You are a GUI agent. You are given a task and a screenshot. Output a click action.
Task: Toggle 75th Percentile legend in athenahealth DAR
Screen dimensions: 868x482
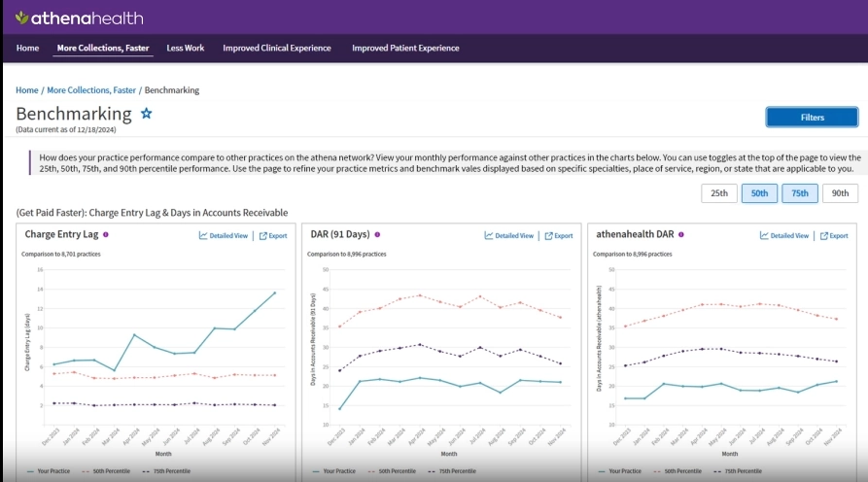point(738,471)
